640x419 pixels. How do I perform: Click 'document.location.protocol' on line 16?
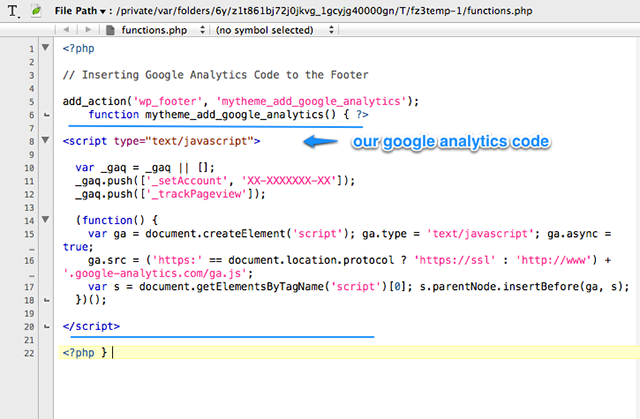click(x=311, y=260)
